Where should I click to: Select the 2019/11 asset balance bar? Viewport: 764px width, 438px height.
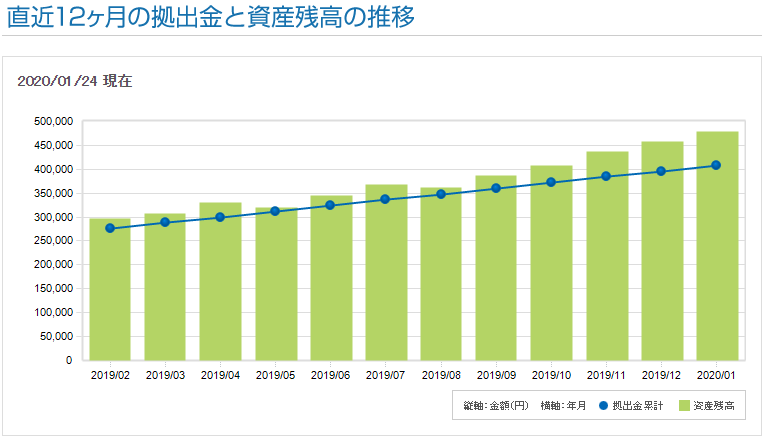(x=608, y=256)
